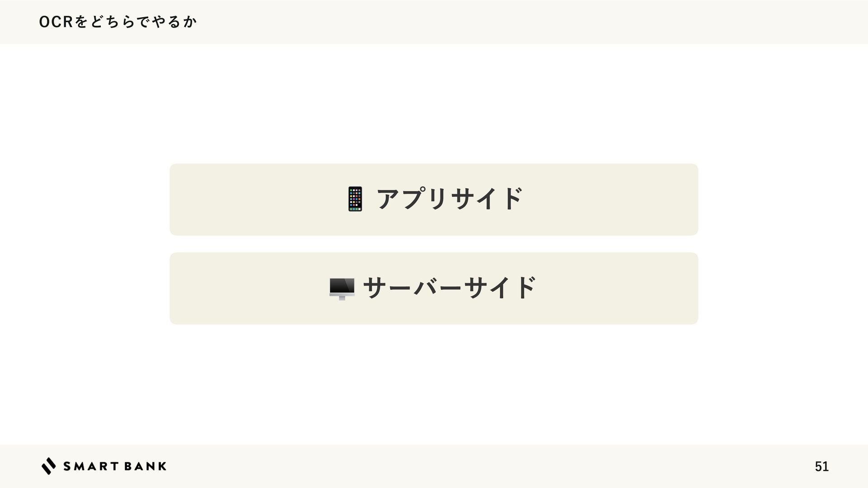Click the SmartBank striped logo mark

point(49,466)
